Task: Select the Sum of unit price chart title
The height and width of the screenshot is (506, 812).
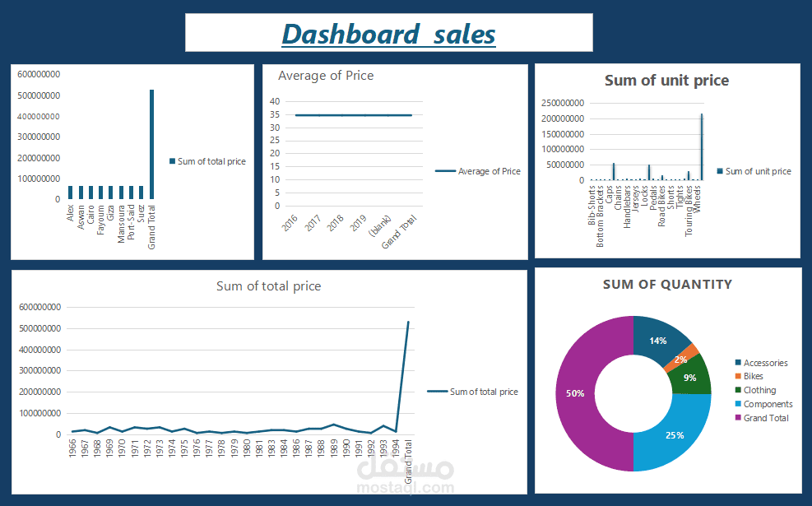Action: [666, 81]
